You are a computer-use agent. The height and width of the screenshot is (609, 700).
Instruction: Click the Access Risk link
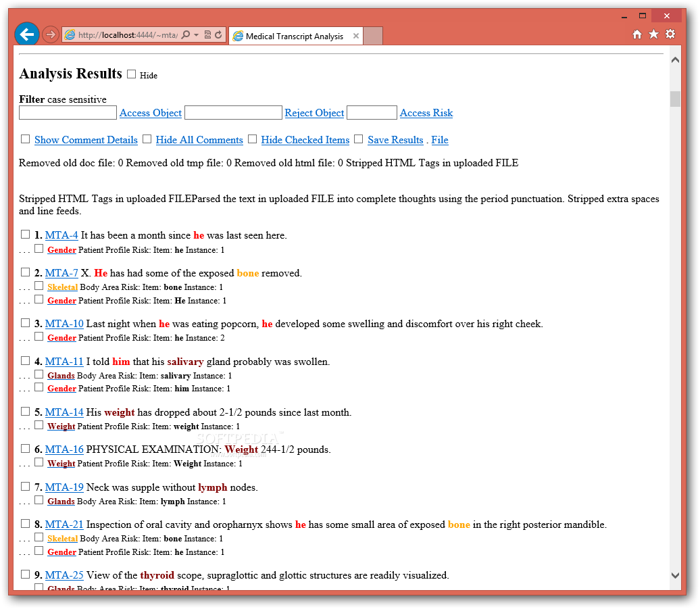coord(426,113)
